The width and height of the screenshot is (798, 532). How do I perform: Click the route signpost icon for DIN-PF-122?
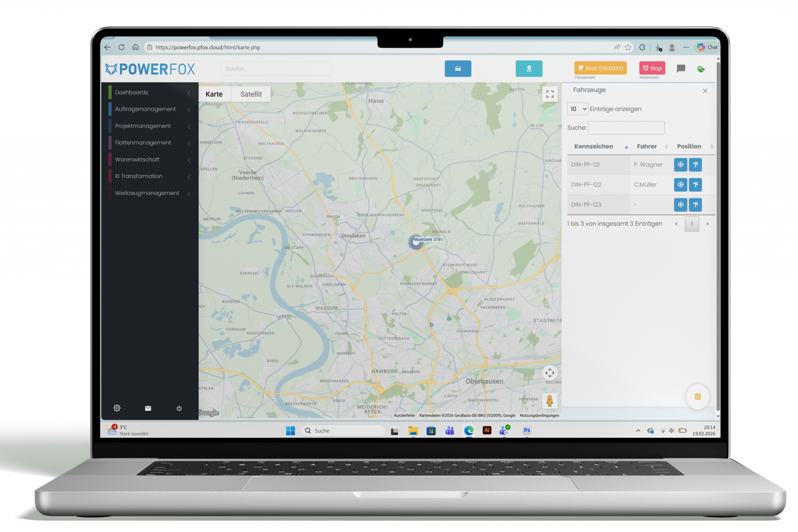click(x=695, y=185)
